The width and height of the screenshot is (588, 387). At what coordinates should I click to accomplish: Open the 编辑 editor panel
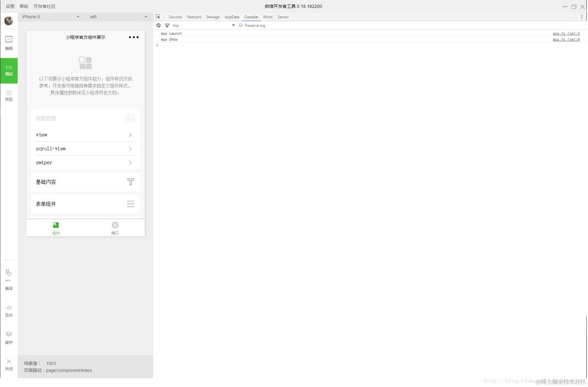(9, 43)
